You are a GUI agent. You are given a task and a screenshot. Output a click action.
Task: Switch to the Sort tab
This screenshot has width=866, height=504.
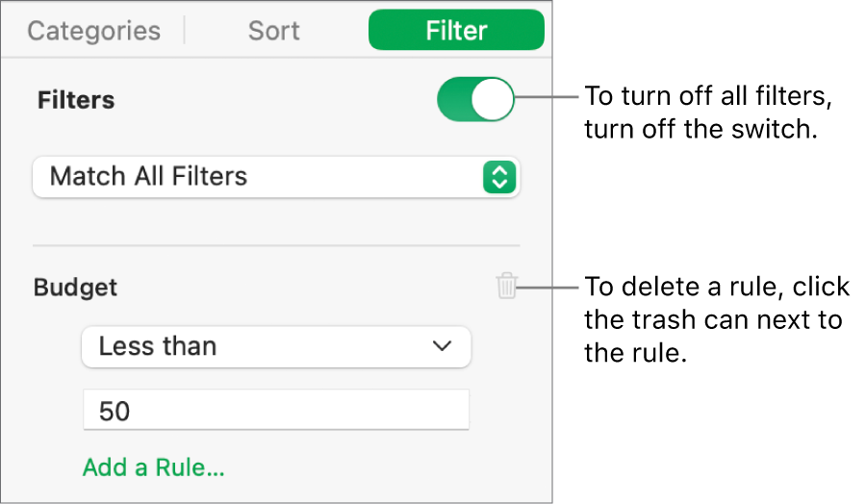[x=274, y=31]
